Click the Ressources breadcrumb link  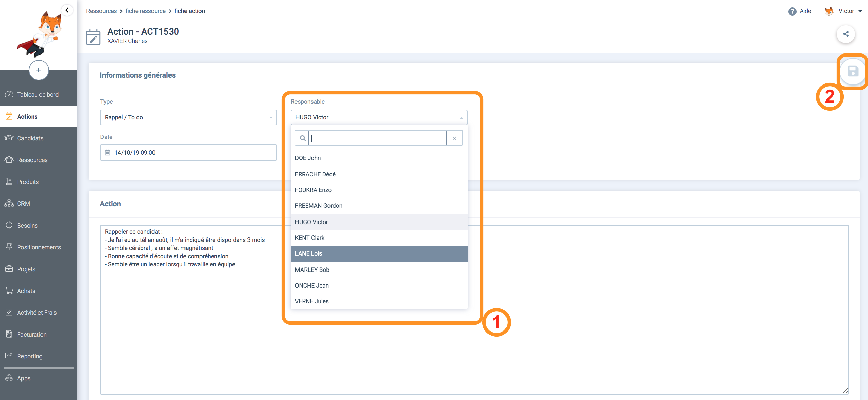click(101, 11)
